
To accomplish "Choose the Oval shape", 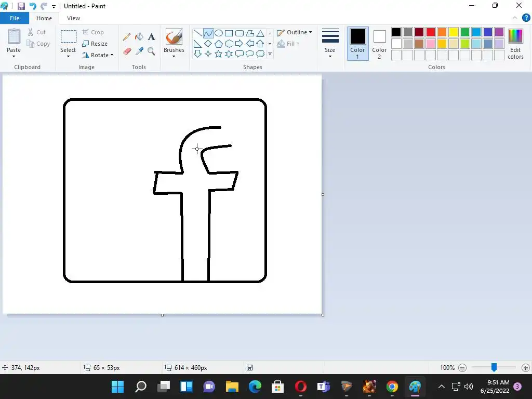I will coord(219,33).
